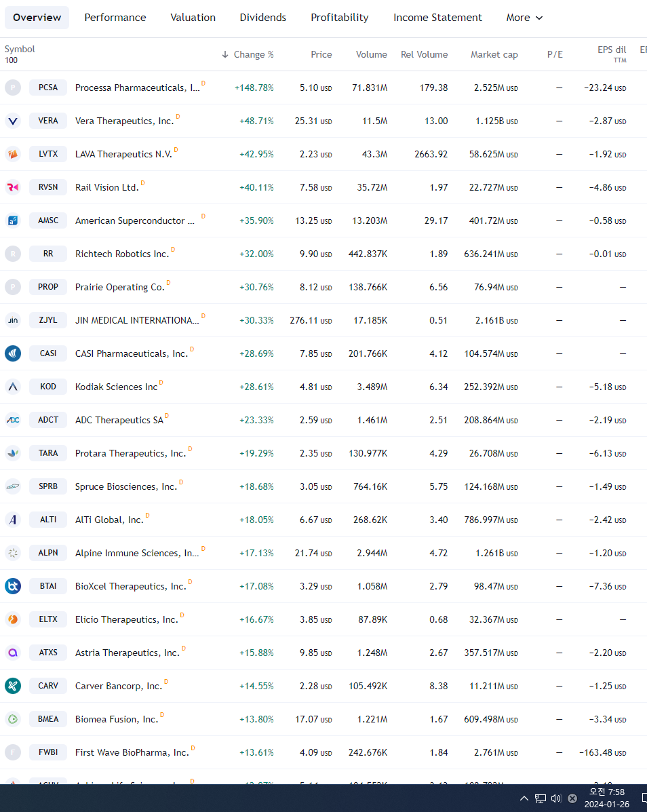Click the tray icon with an X in a circle
Image resolution: width=647 pixels, height=812 pixels.
(x=572, y=798)
